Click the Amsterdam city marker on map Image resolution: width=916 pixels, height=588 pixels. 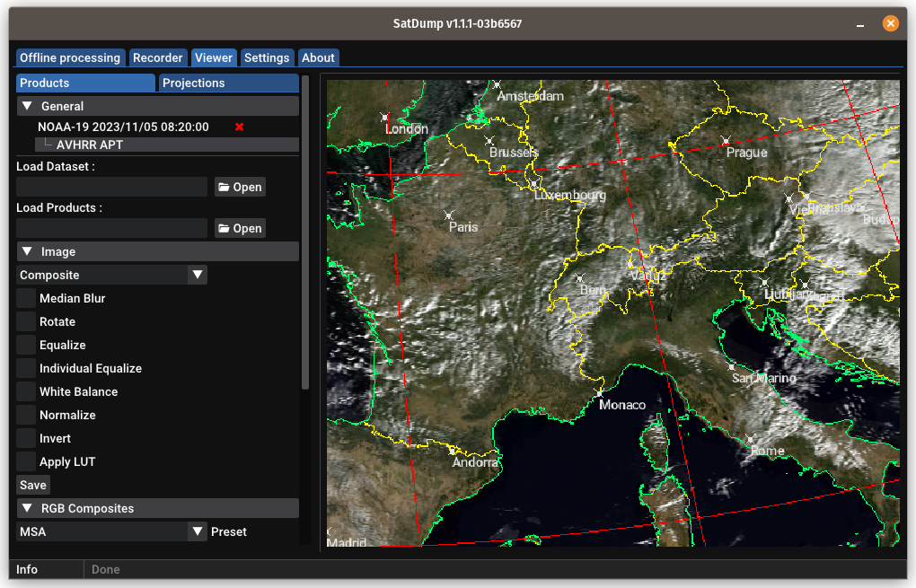pyautogui.click(x=497, y=84)
